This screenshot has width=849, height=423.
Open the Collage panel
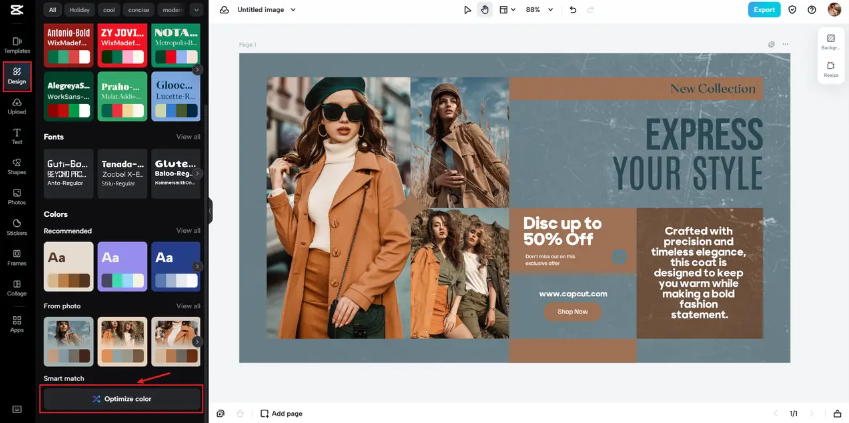tap(17, 288)
